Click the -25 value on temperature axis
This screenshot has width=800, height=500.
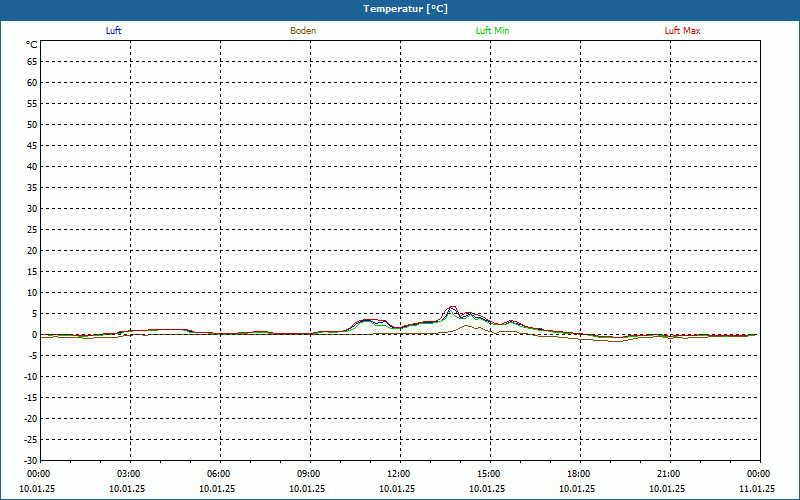[x=31, y=440]
